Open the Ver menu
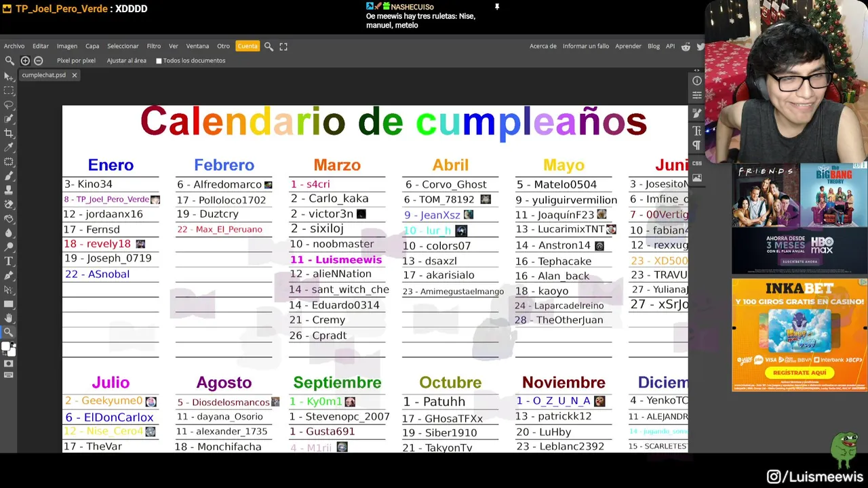This screenshot has width=868, height=488. point(174,46)
